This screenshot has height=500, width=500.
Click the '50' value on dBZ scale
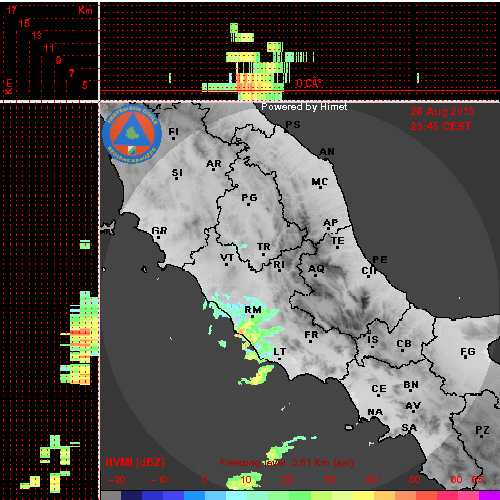pos(415,480)
